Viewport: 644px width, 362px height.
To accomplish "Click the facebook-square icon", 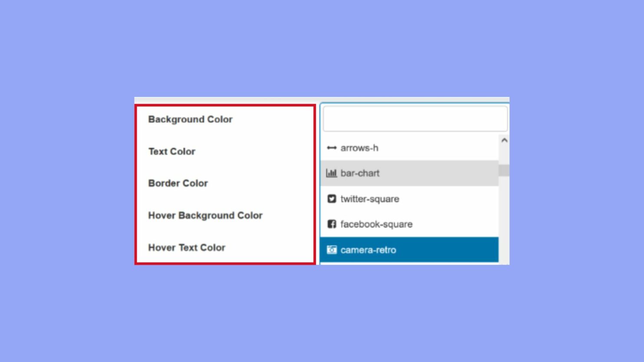I will point(332,224).
